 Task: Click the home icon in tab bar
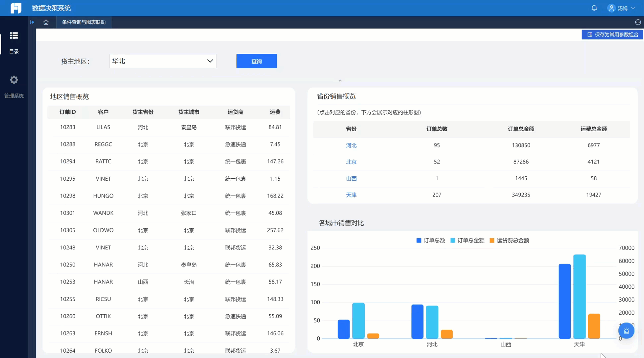tap(46, 22)
